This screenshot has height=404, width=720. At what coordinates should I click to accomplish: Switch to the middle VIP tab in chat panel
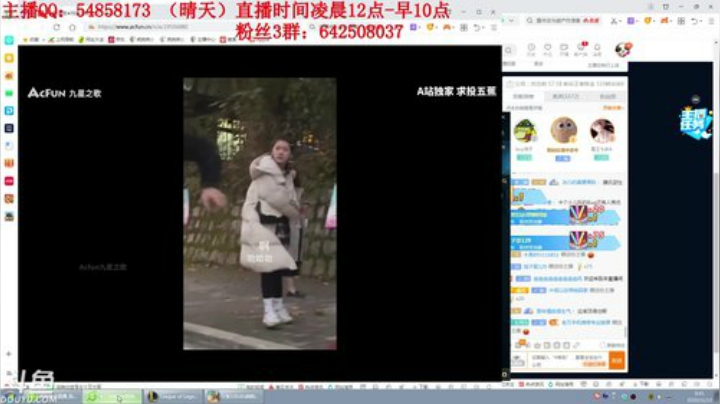point(565,96)
